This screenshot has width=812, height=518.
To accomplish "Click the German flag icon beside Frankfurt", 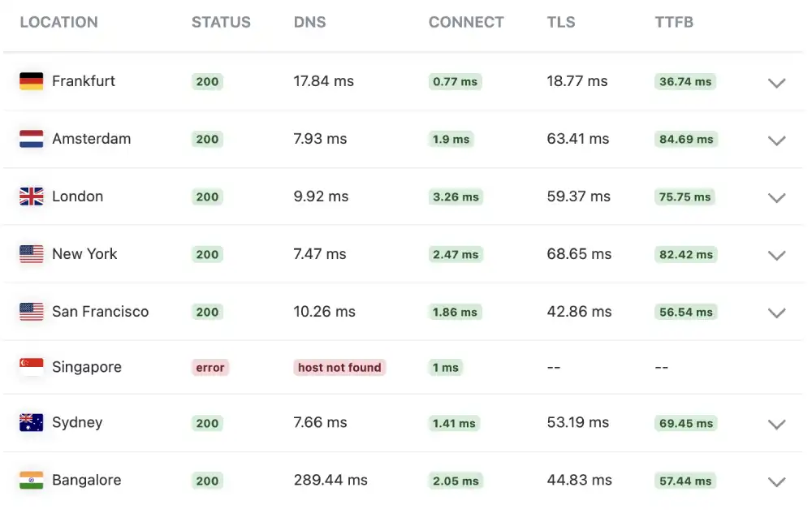I will (x=31, y=81).
